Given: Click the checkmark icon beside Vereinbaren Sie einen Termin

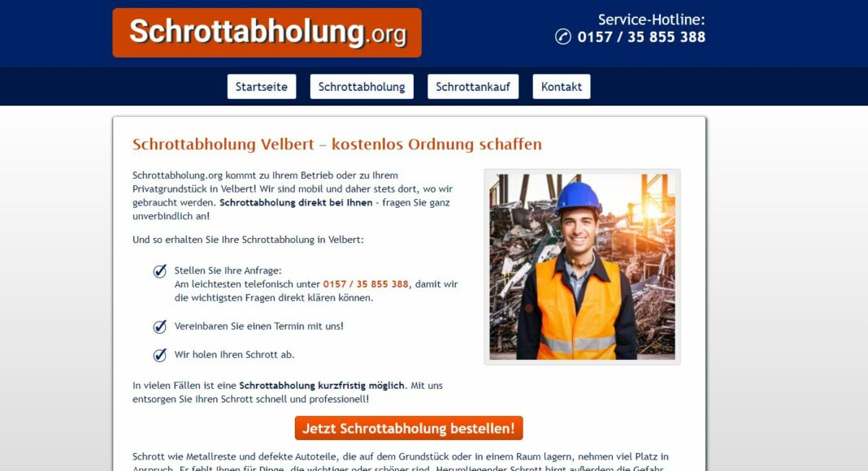Looking at the screenshot, I should pos(159,326).
